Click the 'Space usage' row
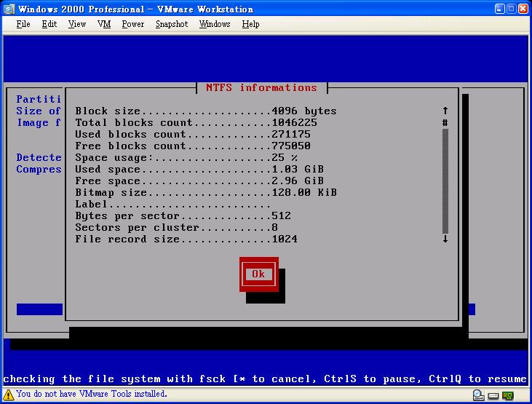 [186, 157]
